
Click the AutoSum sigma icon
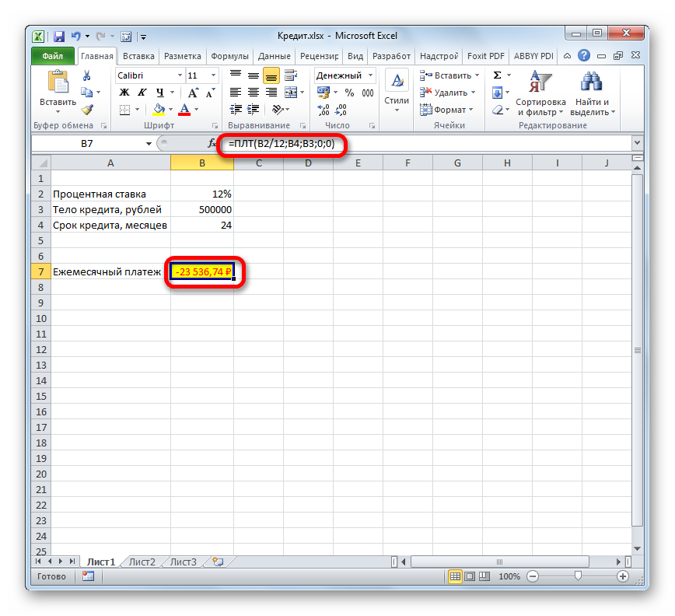coord(498,75)
